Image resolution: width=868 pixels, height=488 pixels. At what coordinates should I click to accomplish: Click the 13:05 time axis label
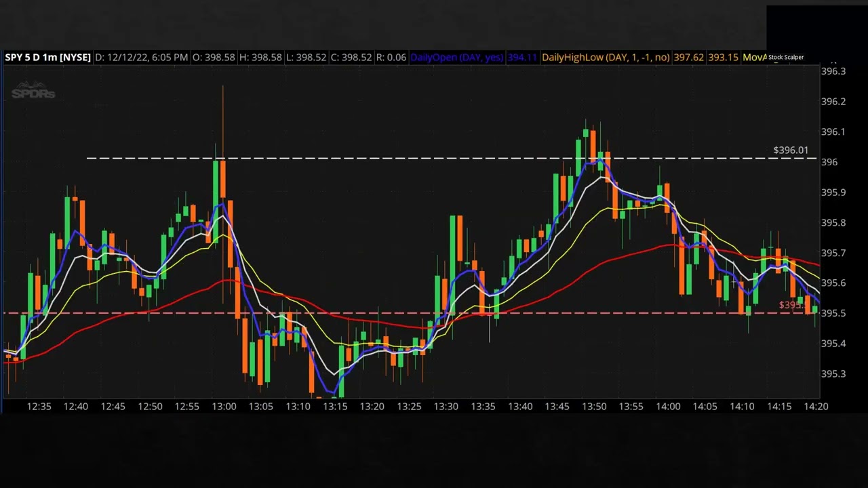[260, 407]
